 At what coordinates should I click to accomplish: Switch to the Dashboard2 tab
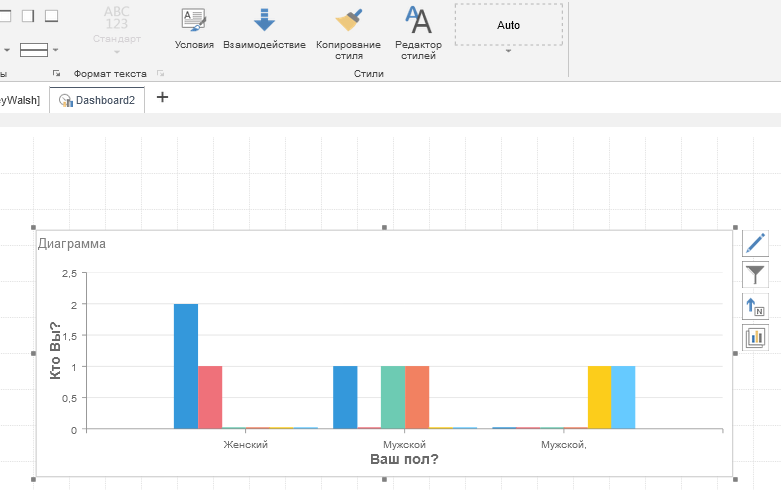click(x=98, y=100)
